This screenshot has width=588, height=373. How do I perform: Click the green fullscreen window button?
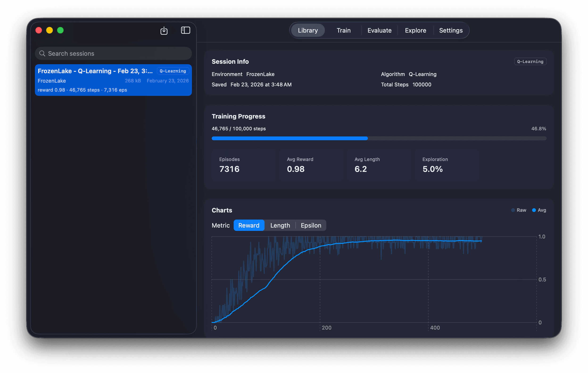[60, 30]
